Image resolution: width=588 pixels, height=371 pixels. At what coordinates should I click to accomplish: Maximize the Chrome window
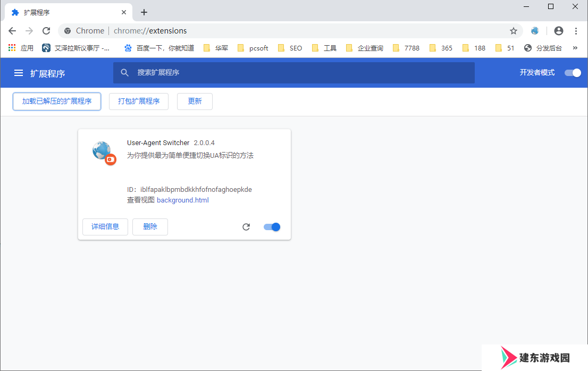tap(550, 6)
